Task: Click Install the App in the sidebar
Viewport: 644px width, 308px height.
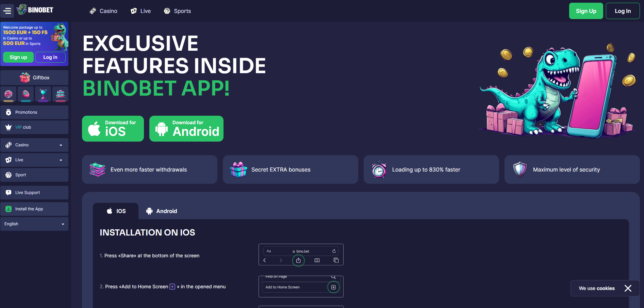Action: pos(34,209)
